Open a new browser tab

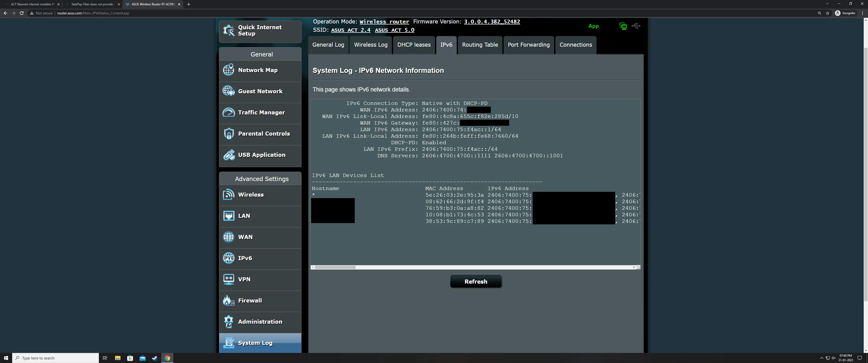tap(189, 4)
